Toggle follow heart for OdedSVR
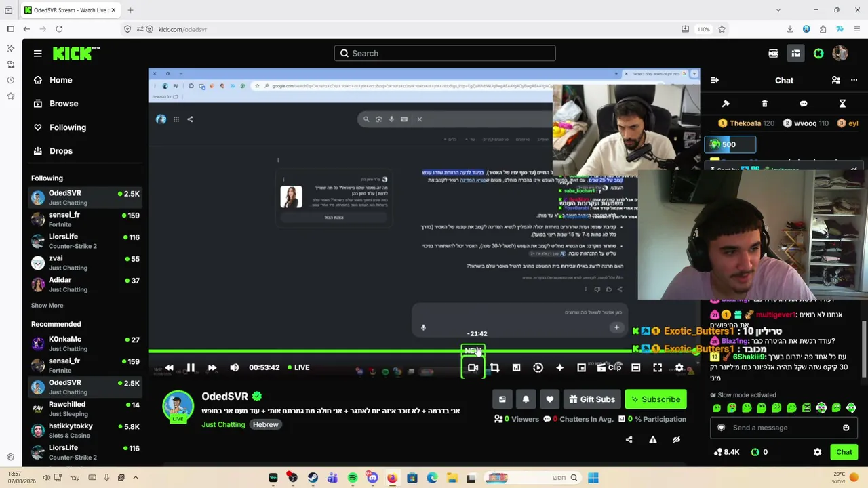The image size is (868, 488). [549, 399]
